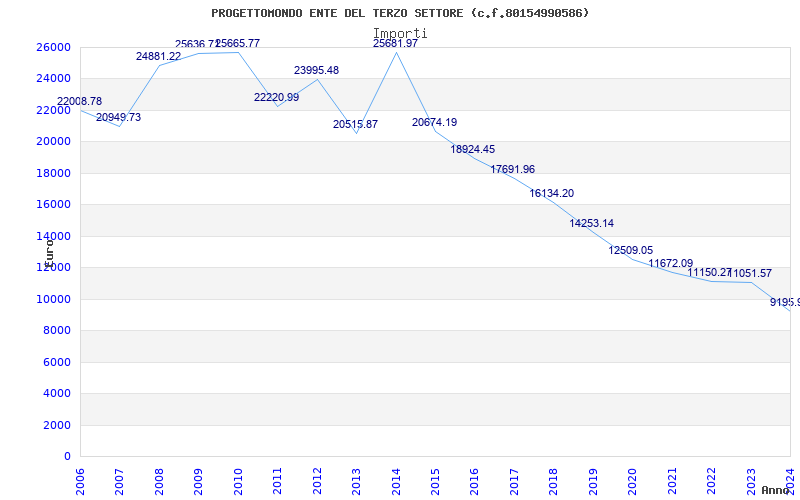Click the 2000 y-axis label
The height and width of the screenshot is (500, 800).
tap(57, 425)
